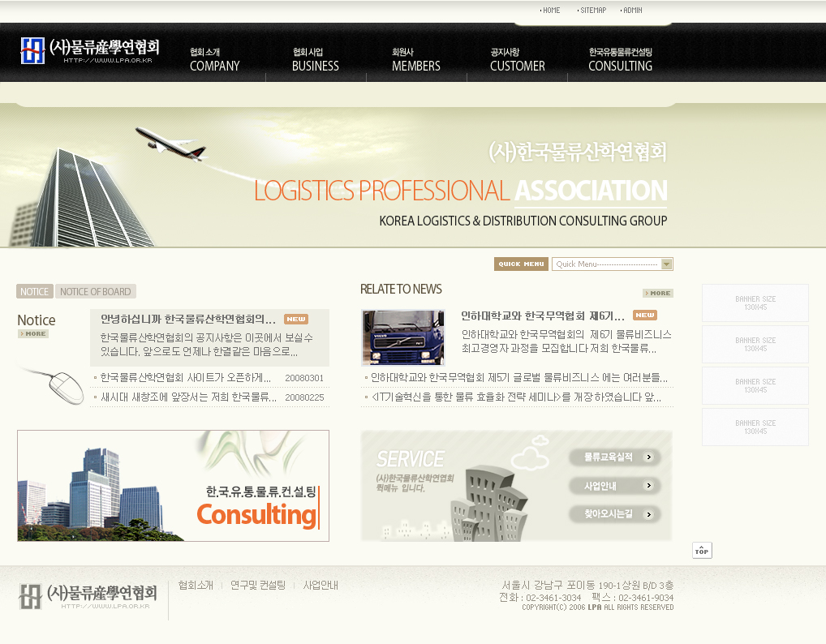This screenshot has height=644, width=826.
Task: Click the TOP scroll-up icon
Action: [702, 551]
